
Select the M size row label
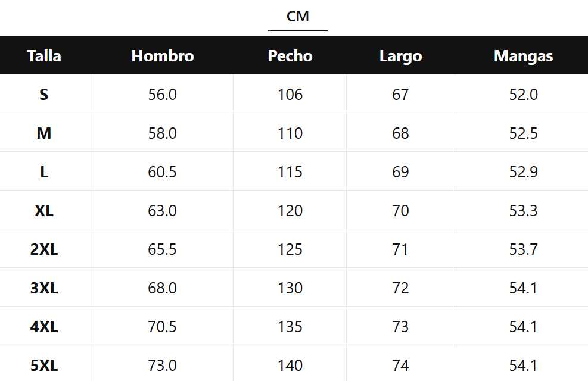[x=44, y=133]
